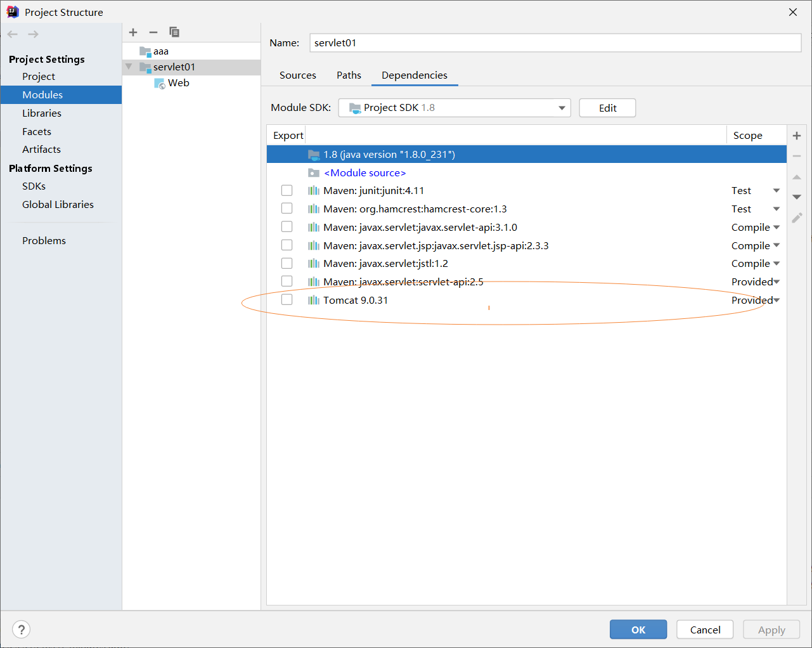Copy the selected module
Screen dimensions: 812x648
(x=174, y=32)
